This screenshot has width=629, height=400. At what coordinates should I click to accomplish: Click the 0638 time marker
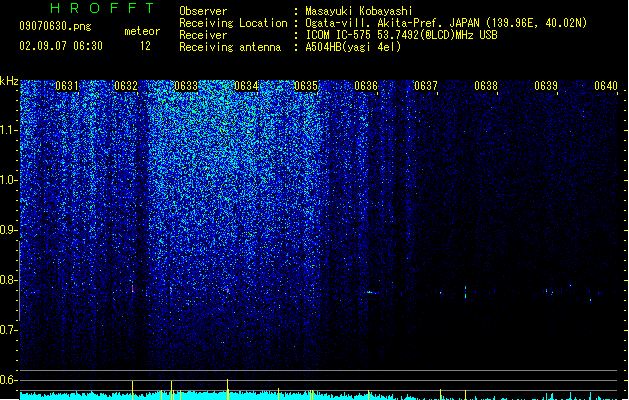[x=486, y=86]
